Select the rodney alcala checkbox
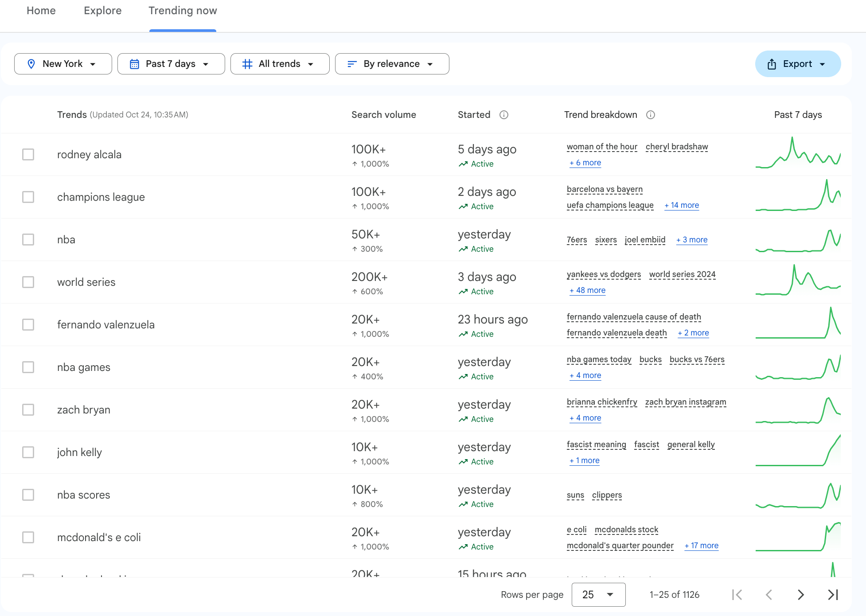The image size is (866, 616). 28,155
